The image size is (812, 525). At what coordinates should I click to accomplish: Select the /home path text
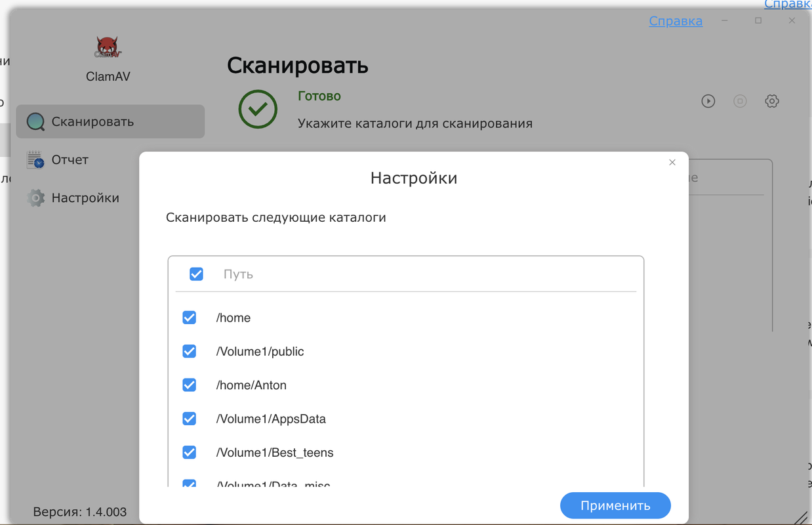coord(233,318)
